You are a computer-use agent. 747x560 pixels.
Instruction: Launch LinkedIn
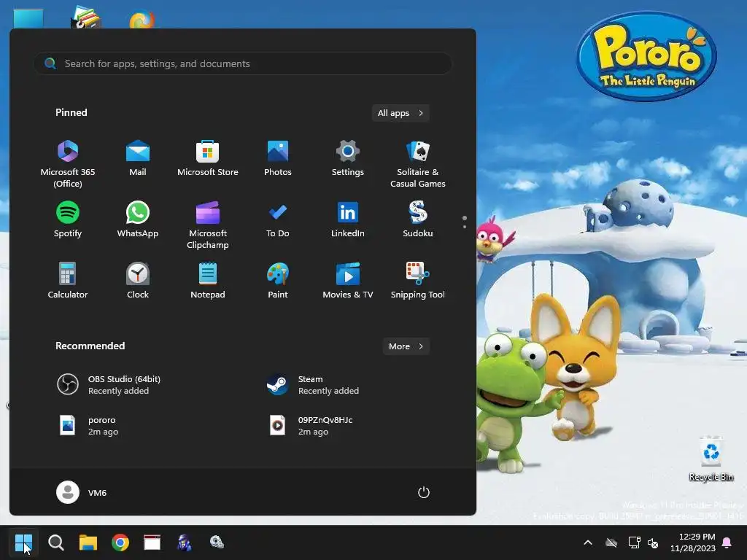point(348,219)
